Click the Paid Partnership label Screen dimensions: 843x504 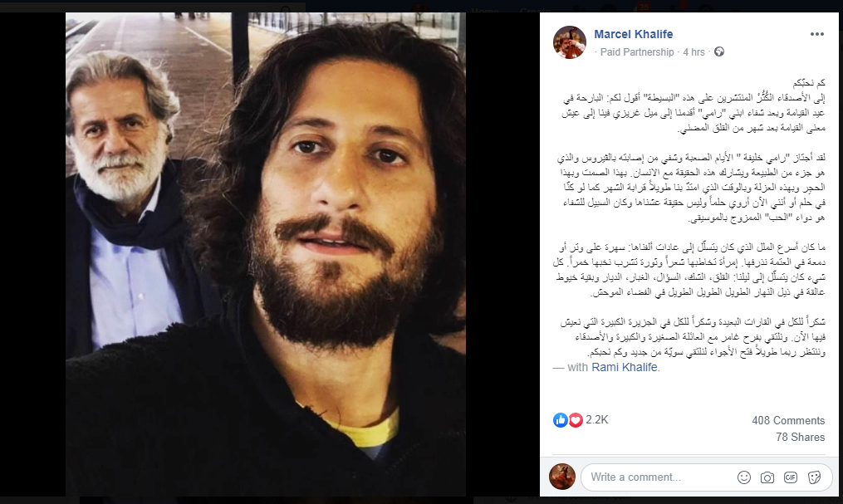point(636,51)
